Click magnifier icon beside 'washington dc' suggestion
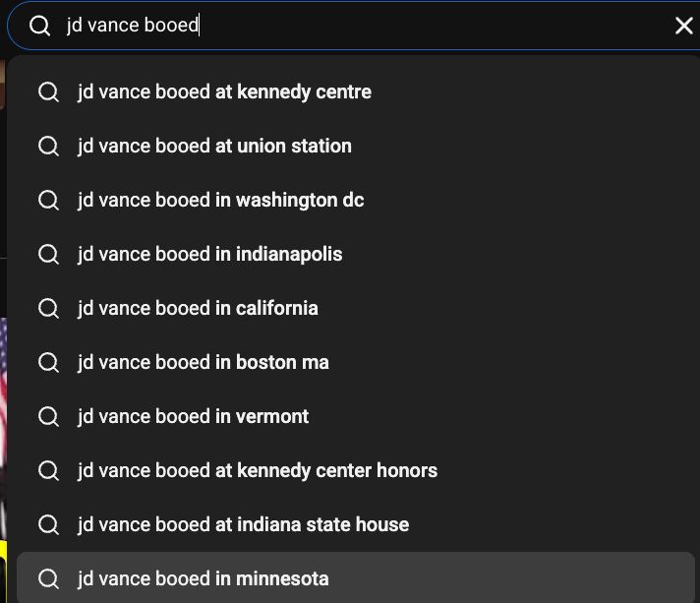Viewport: 700px width, 603px height. (x=48, y=201)
